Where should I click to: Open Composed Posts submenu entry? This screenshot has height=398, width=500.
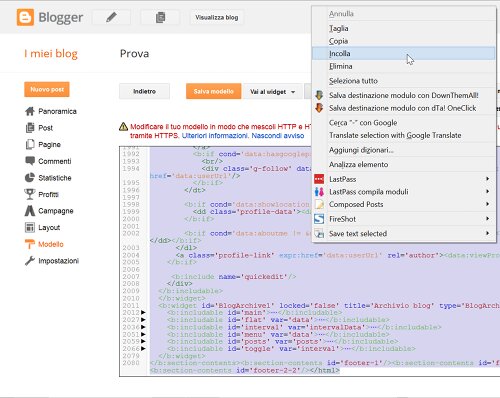[x=403, y=204]
